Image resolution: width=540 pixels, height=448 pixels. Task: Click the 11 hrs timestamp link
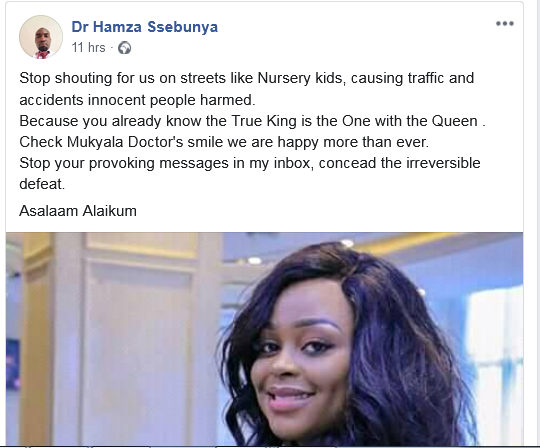[x=88, y=48]
